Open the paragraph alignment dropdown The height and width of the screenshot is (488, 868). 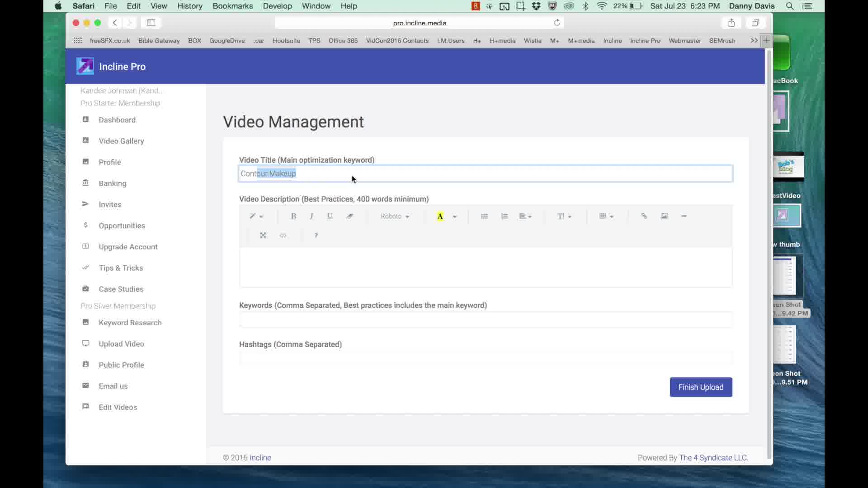[525, 216]
